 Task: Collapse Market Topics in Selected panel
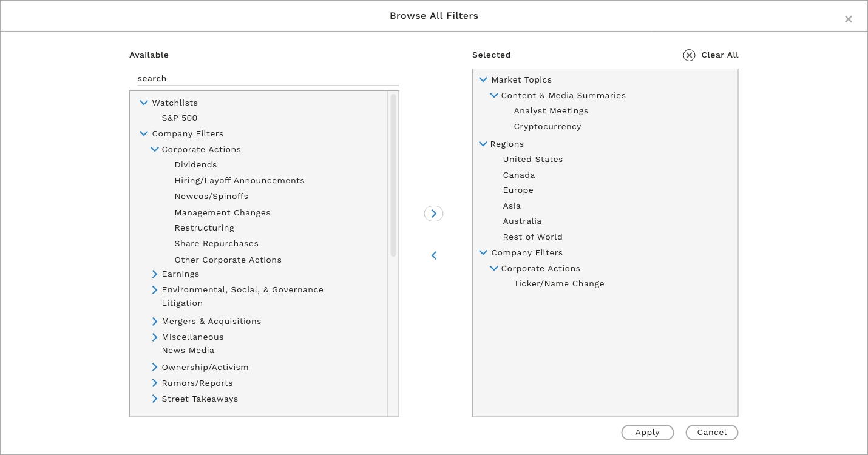483,80
